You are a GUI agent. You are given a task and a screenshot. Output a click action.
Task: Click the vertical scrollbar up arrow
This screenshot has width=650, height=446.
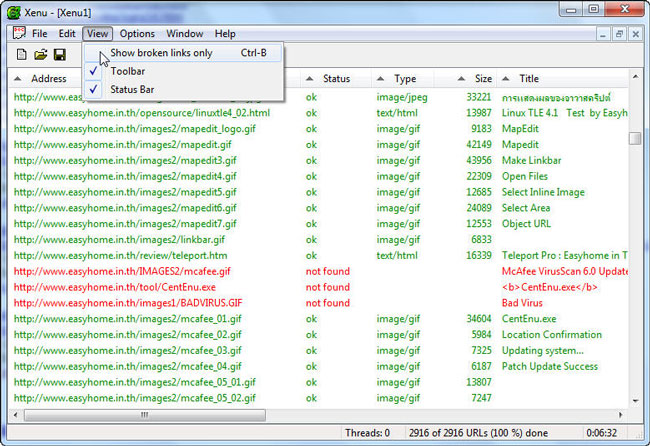tap(635, 79)
